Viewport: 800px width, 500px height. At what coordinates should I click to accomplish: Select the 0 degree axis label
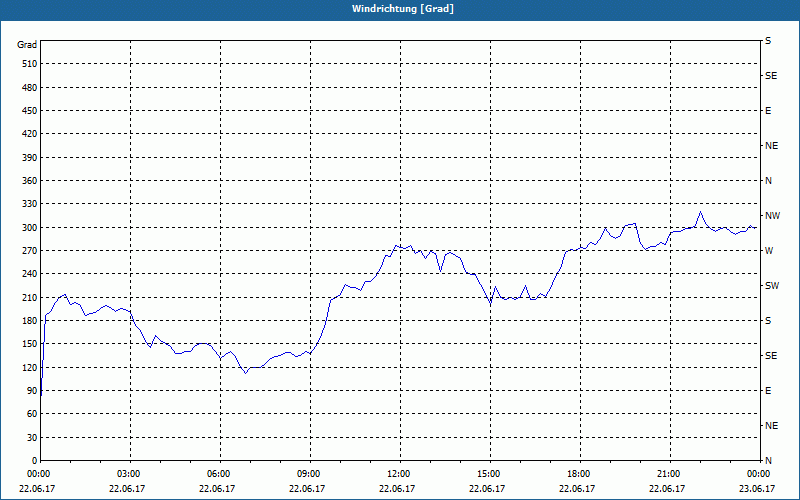click(x=35, y=461)
